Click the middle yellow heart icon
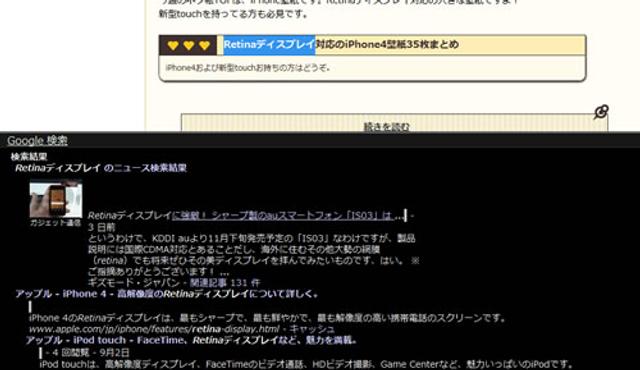Screen dimensions: 640x370 pos(189,45)
